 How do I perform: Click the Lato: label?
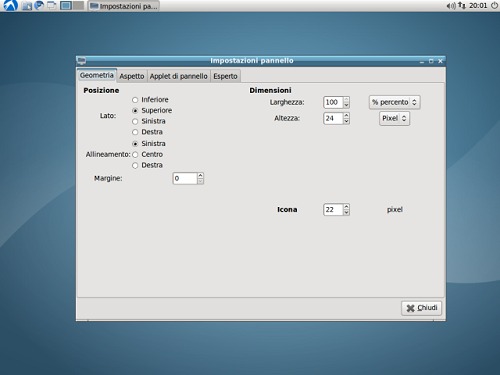click(108, 116)
